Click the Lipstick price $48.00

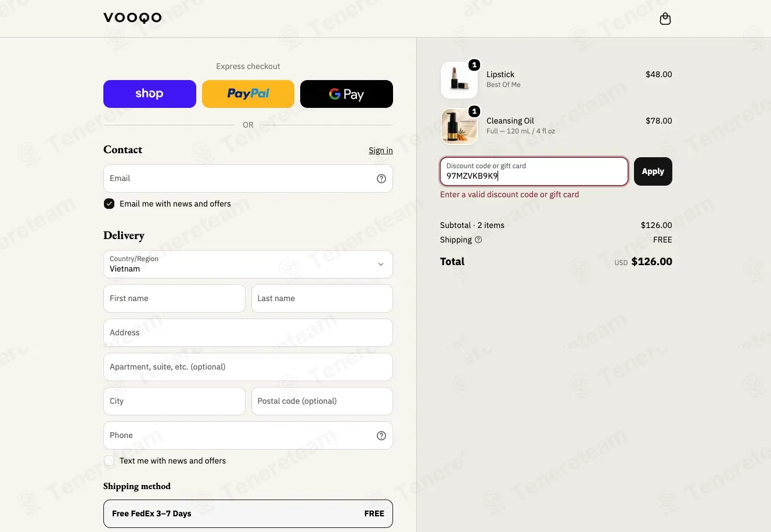point(659,74)
